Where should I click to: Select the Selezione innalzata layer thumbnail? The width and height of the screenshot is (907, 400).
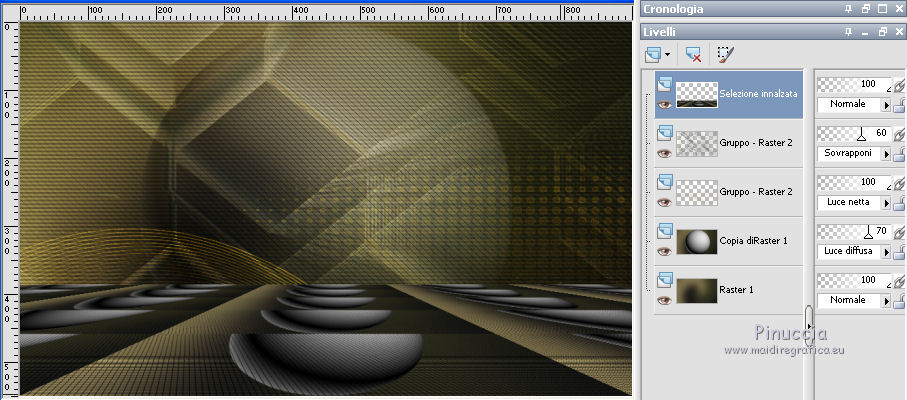[697, 94]
